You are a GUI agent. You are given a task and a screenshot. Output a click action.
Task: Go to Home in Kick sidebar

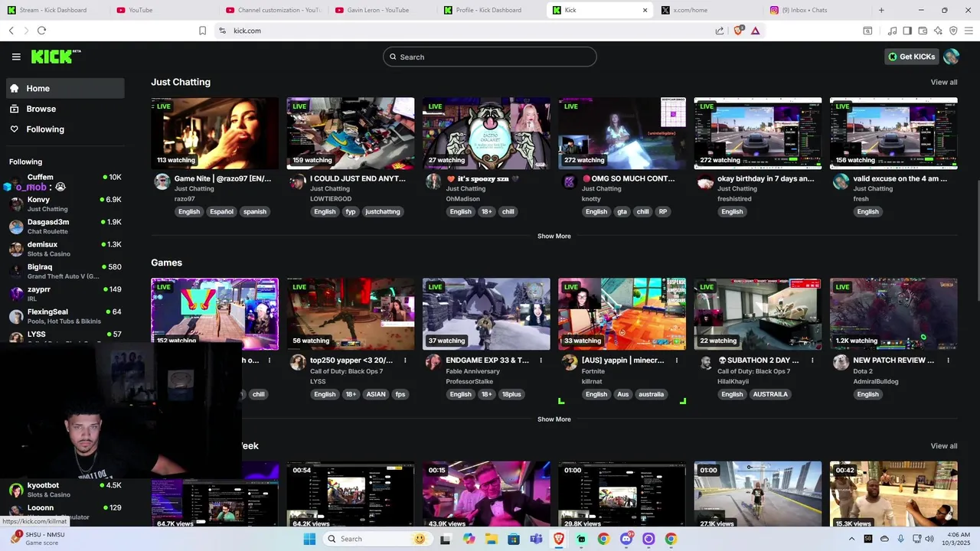click(66, 88)
